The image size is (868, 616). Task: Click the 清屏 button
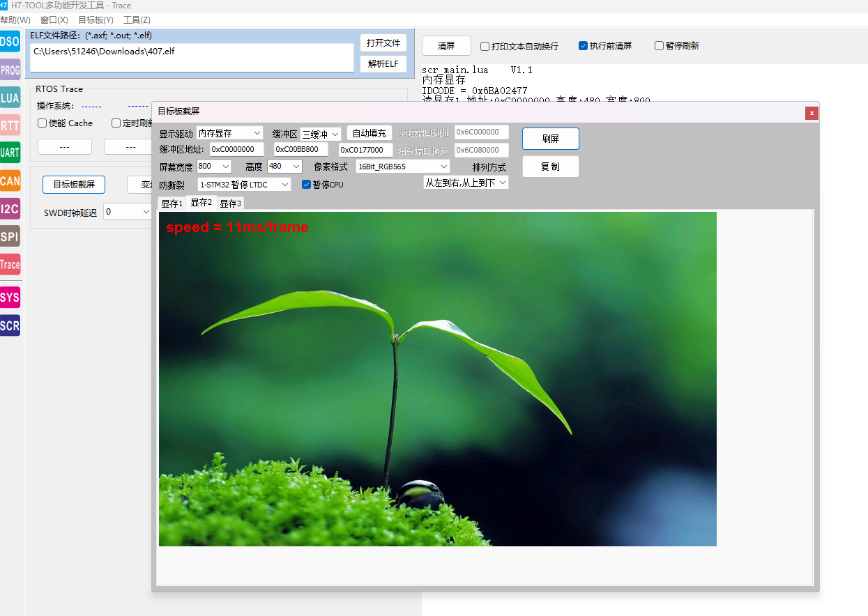(446, 46)
